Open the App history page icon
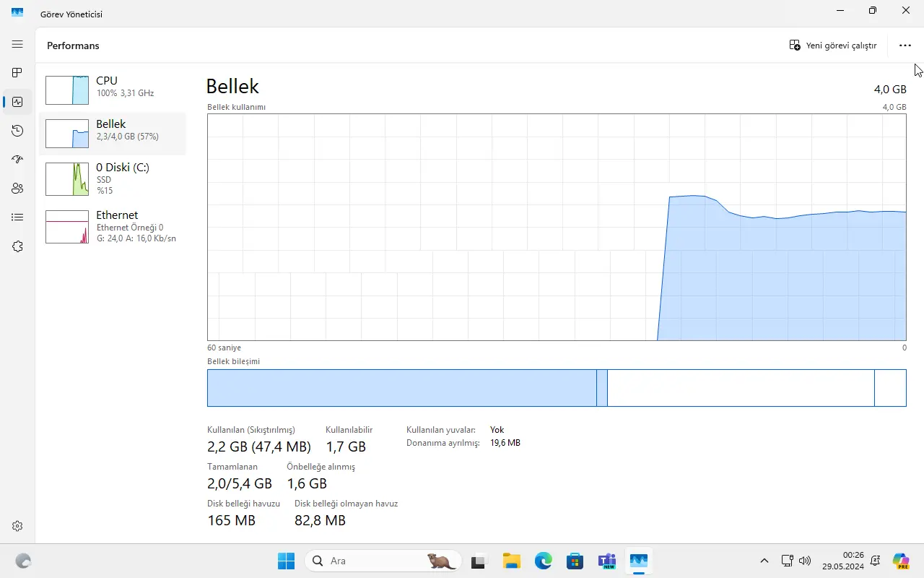This screenshot has width=924, height=578. (x=17, y=131)
